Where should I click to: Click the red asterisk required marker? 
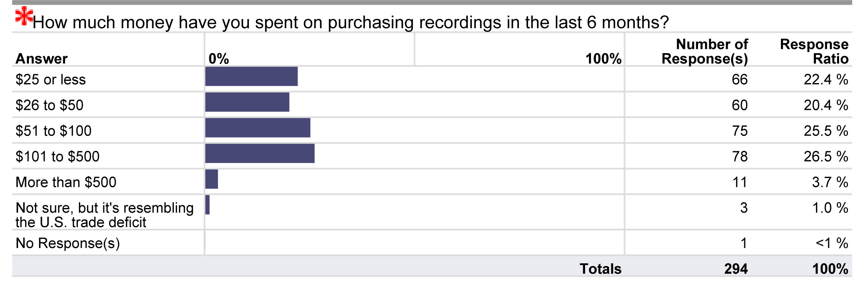click(x=24, y=16)
